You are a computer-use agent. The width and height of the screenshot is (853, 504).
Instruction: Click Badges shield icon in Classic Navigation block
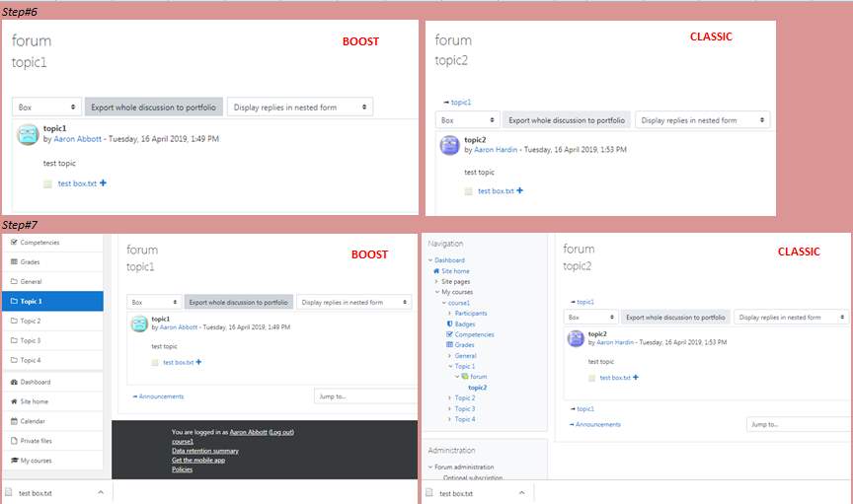(x=450, y=324)
